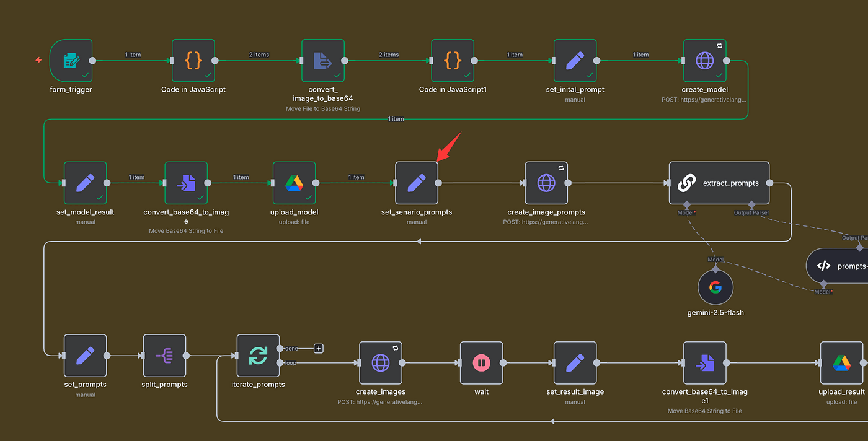The image size is (868, 441).
Task: Open the create_image_prompts HTTP node
Action: click(546, 183)
